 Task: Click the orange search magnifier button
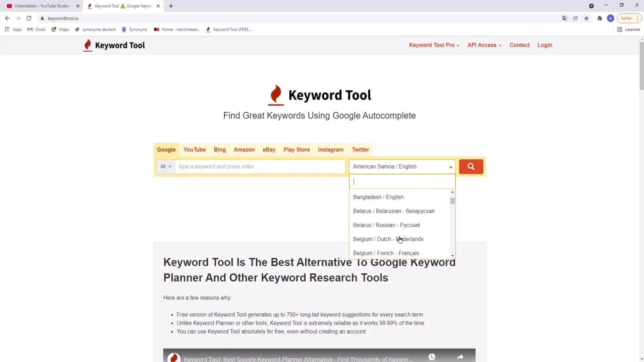[x=471, y=167]
